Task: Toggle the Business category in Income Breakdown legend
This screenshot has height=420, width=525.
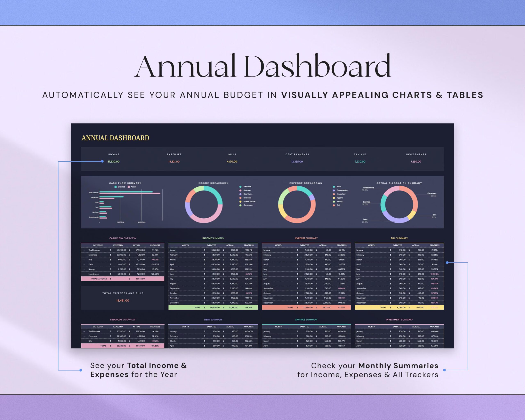Action: click(x=240, y=190)
